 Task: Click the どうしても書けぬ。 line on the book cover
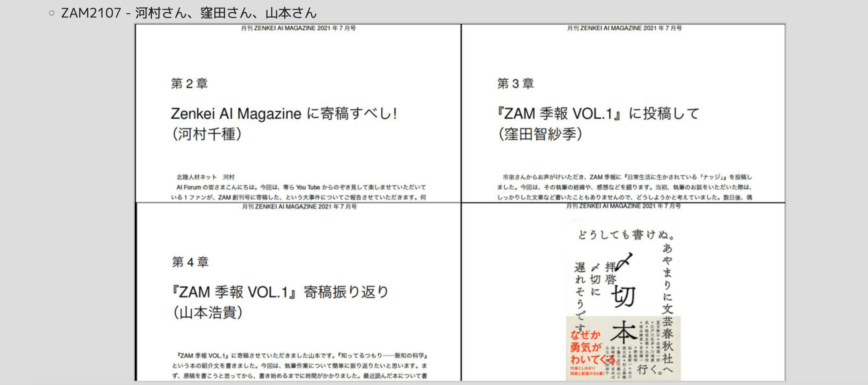point(626,234)
